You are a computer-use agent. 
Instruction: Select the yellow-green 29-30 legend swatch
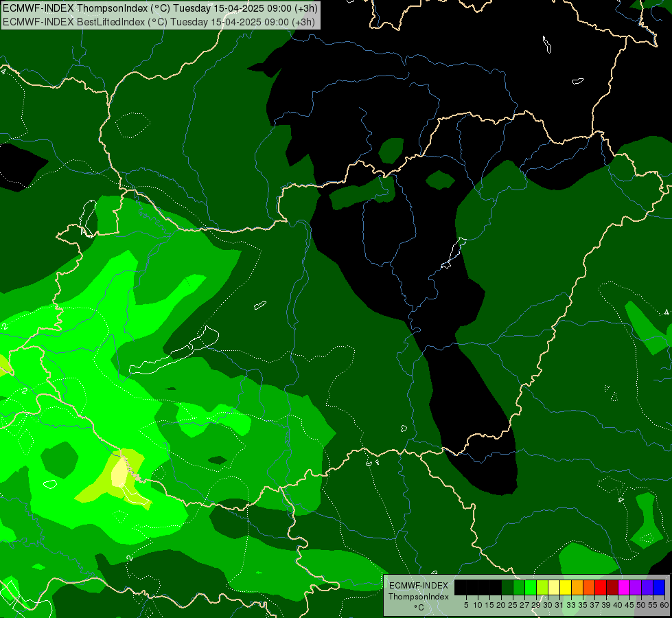(542, 587)
